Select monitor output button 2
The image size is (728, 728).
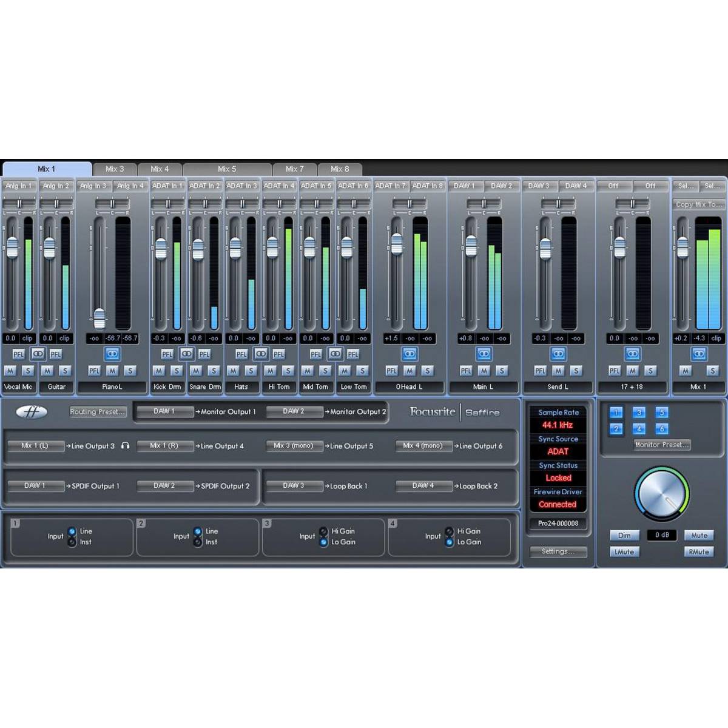click(x=616, y=429)
